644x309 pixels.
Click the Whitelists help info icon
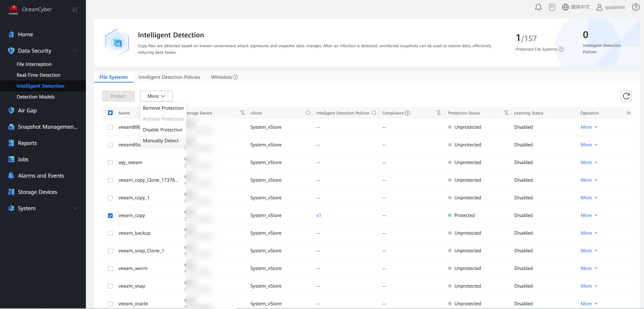[x=235, y=77]
